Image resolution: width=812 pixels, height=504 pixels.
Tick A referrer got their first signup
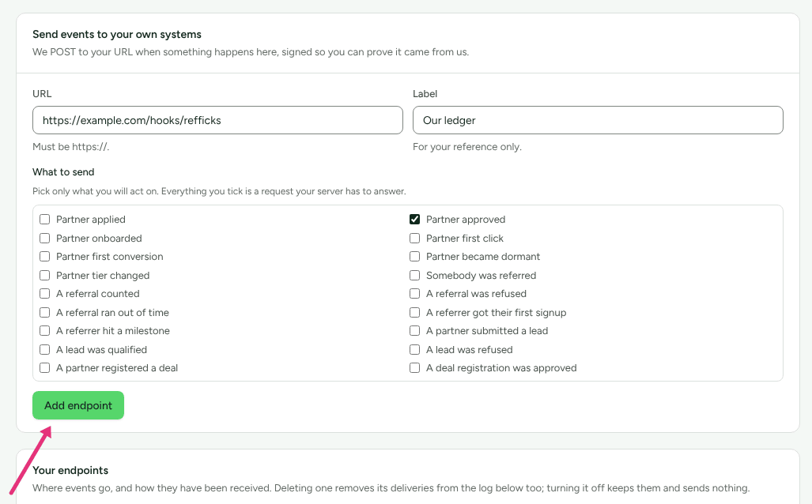(x=415, y=313)
